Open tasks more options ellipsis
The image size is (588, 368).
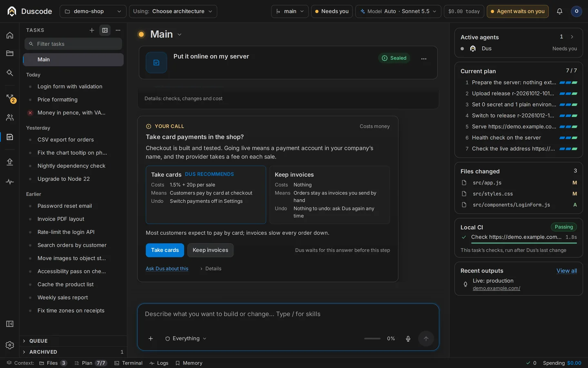tap(118, 30)
